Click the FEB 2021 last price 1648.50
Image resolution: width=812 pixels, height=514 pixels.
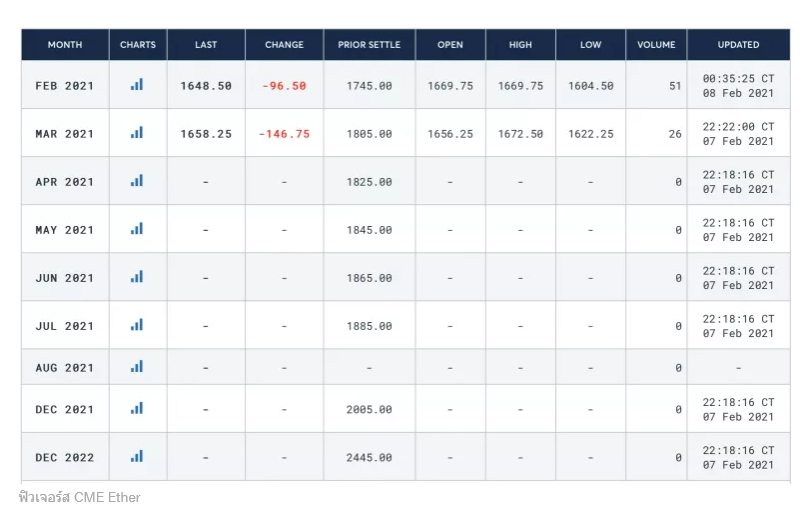point(206,86)
